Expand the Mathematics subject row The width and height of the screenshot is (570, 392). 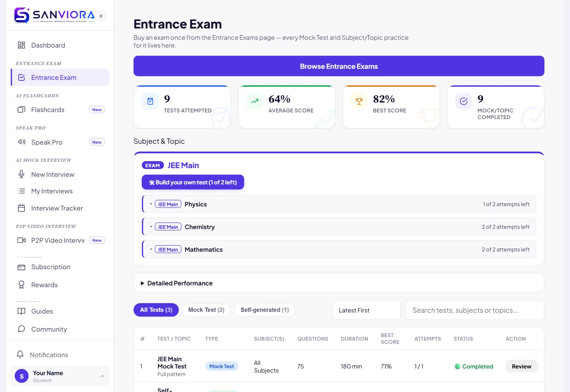(339, 249)
